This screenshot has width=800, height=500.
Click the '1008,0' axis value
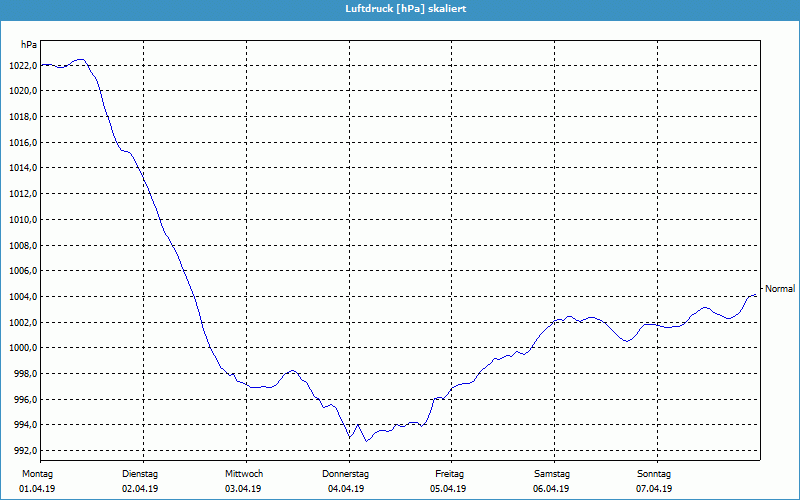(x=22, y=246)
